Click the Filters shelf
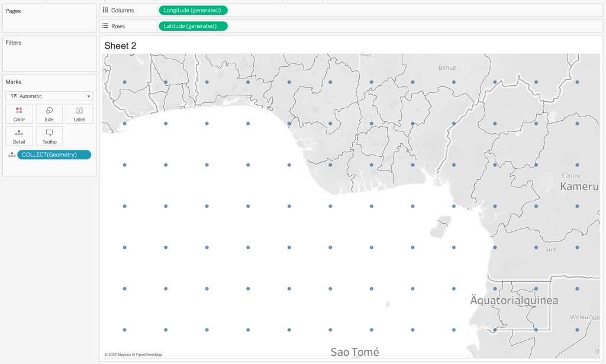This screenshot has width=606, height=364. click(x=50, y=54)
